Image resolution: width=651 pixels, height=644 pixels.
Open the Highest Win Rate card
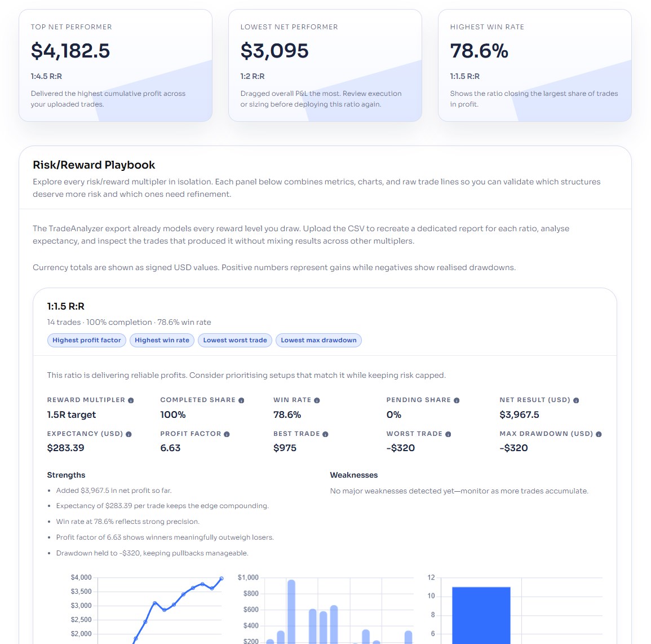[x=534, y=65]
